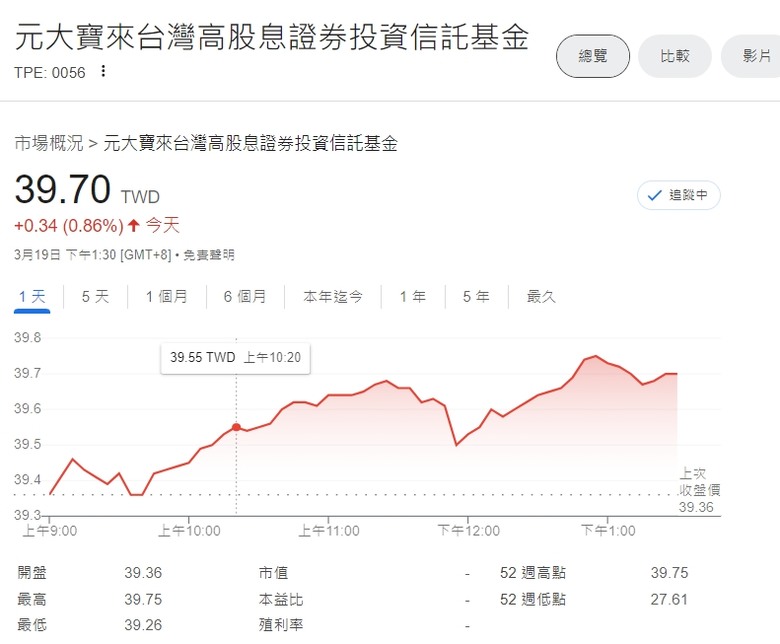
Task: Click the 本益比 P/E ratio label
Action: (x=281, y=599)
